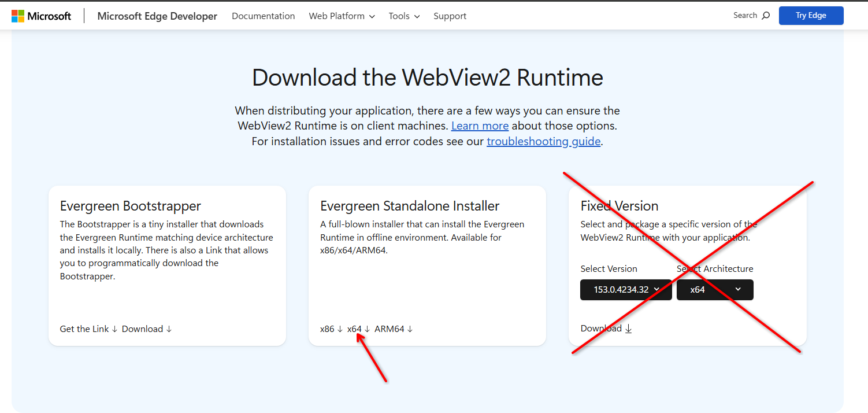Click the Search magnifier icon
The width and height of the screenshot is (868, 413).
pos(766,16)
